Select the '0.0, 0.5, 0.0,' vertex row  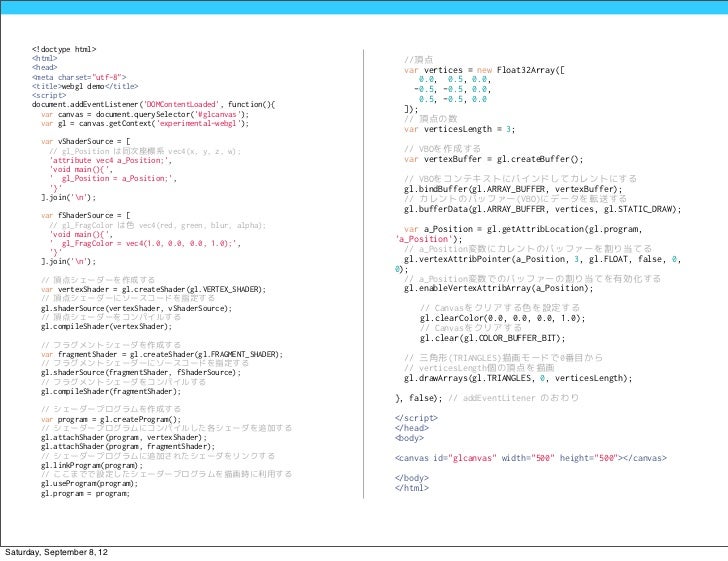pos(455,79)
